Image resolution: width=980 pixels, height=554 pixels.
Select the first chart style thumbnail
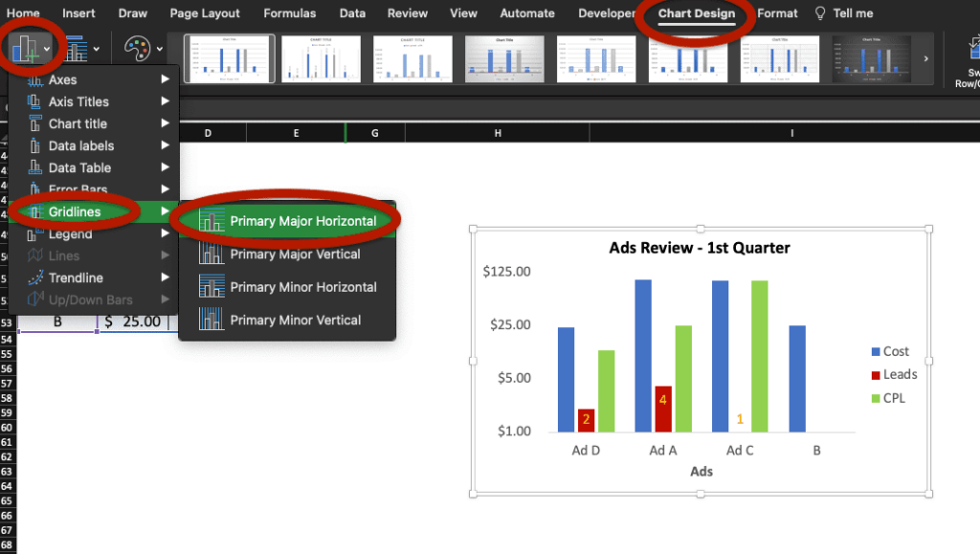coord(229,57)
